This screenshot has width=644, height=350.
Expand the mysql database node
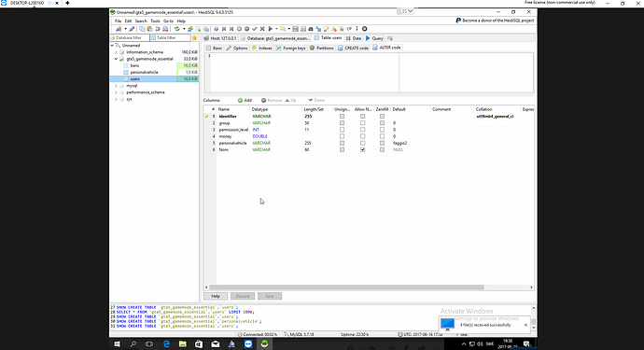coord(117,86)
